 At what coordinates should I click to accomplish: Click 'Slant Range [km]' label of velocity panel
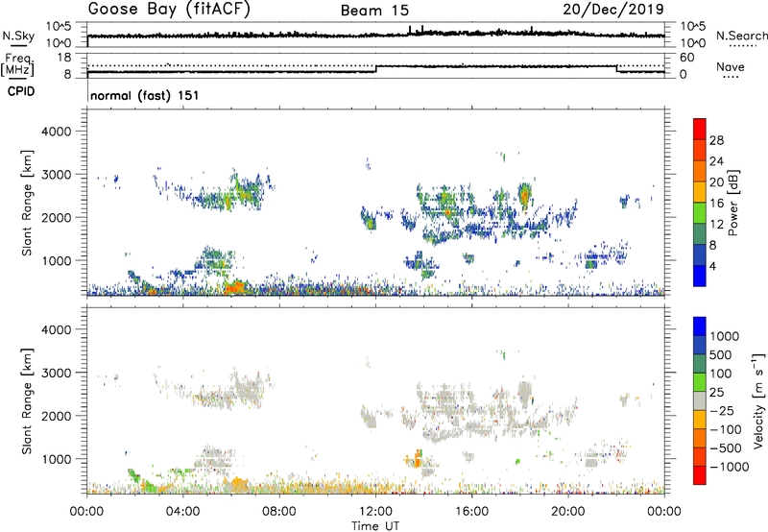click(x=27, y=401)
